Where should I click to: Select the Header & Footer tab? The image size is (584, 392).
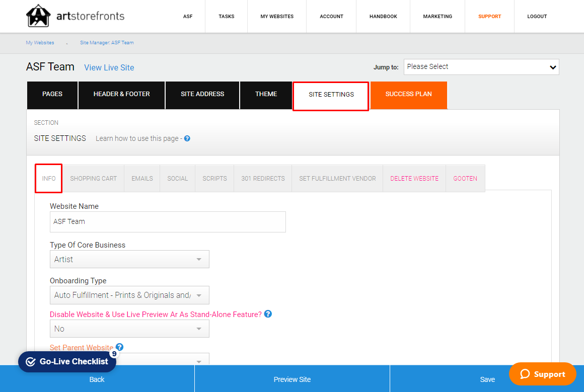click(x=121, y=94)
